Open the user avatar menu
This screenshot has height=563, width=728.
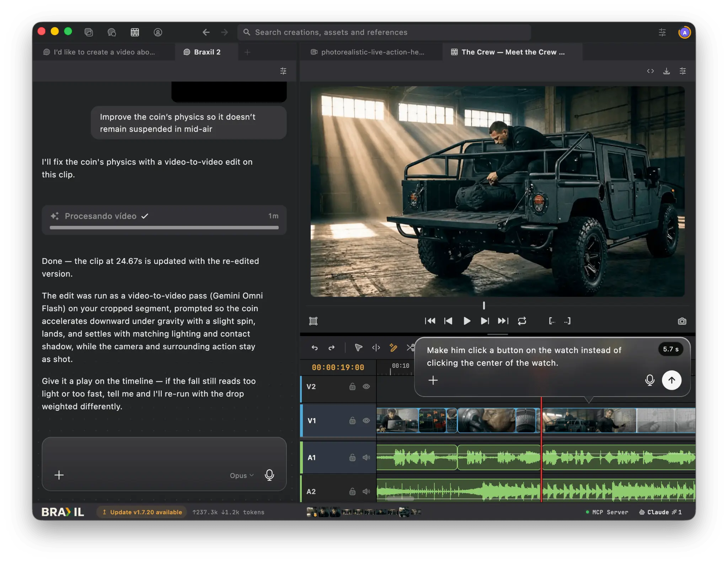(x=684, y=32)
